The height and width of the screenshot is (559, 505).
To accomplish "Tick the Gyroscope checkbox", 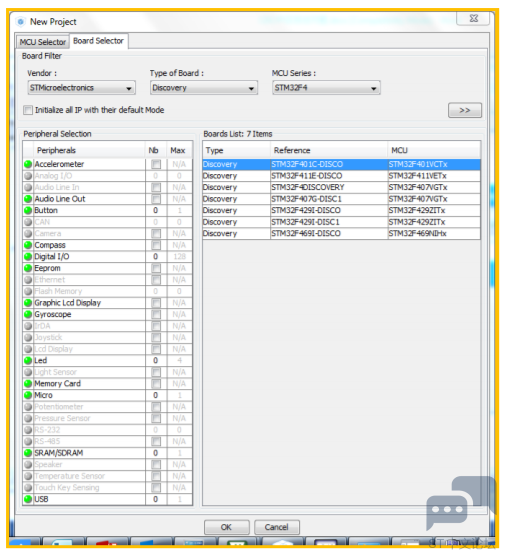I will (156, 314).
